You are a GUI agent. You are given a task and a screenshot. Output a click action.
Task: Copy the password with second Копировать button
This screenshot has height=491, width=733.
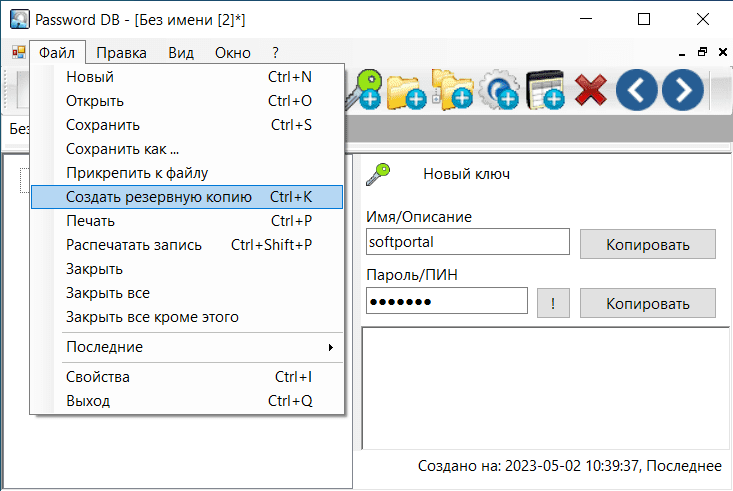[x=648, y=303]
